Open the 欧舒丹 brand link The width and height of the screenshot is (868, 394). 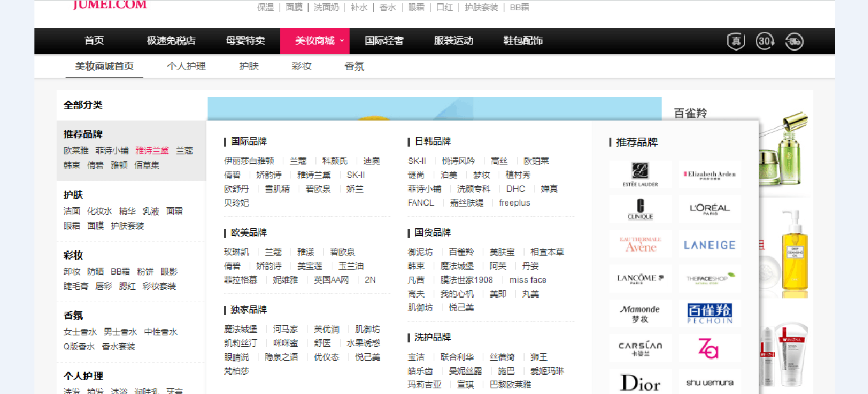click(x=236, y=189)
